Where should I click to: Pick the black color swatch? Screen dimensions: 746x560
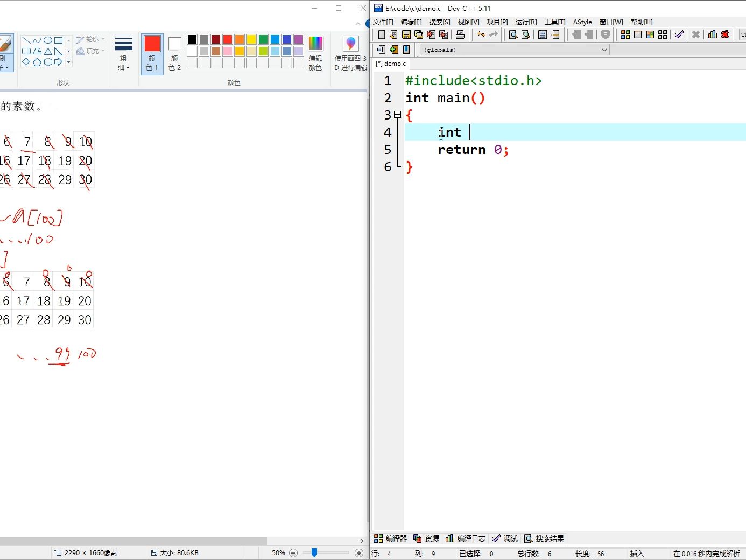pos(192,39)
